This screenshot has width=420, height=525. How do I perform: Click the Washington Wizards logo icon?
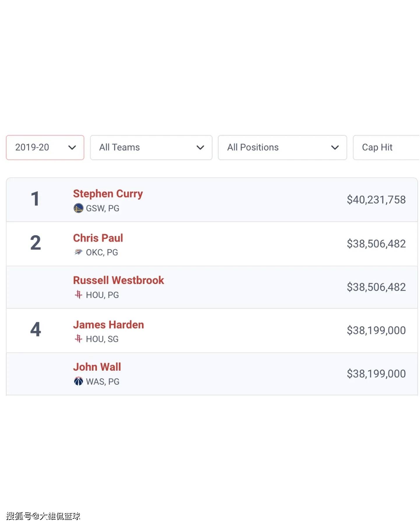click(x=78, y=381)
